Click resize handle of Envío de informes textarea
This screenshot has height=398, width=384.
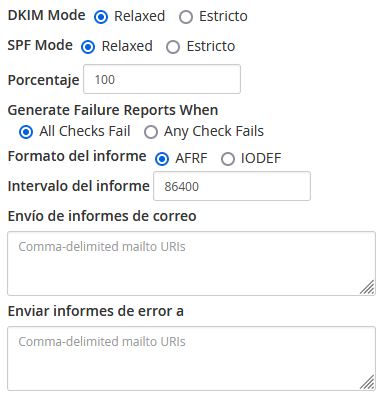pyautogui.click(x=367, y=287)
